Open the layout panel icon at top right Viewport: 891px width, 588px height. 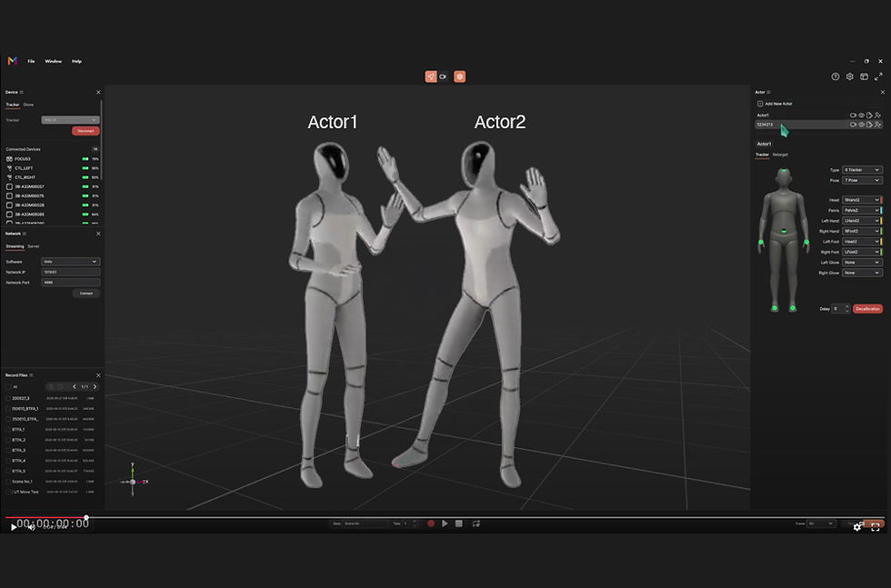pyautogui.click(x=864, y=76)
